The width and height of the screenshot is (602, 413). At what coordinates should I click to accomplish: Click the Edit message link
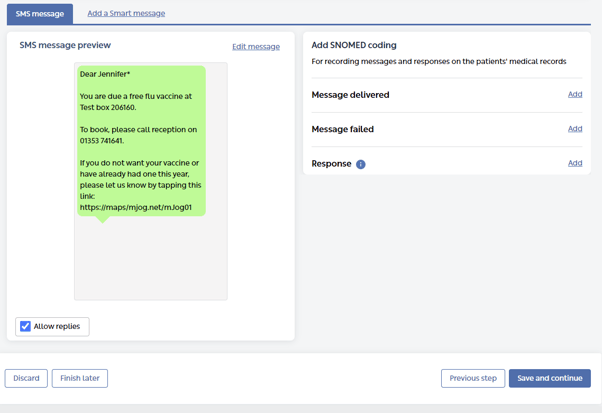pyautogui.click(x=256, y=47)
